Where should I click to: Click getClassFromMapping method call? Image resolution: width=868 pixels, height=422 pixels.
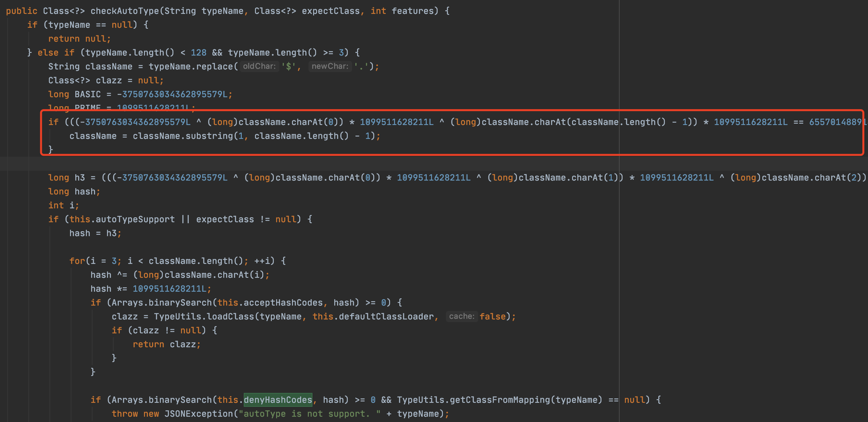click(500, 400)
